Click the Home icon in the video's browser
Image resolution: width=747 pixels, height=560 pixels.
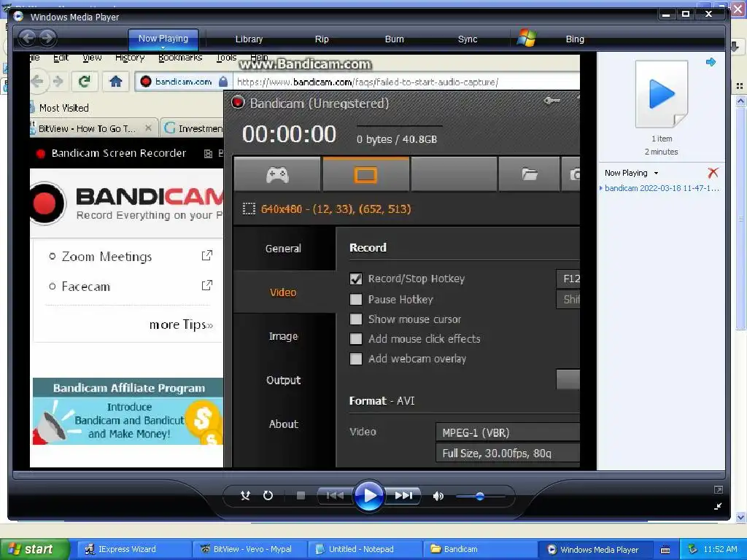(116, 82)
